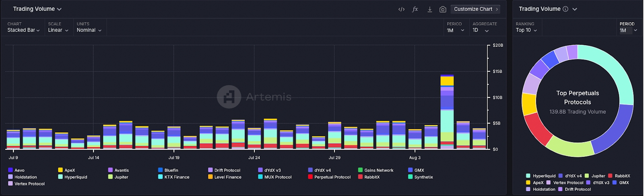Image resolution: width=644 pixels, height=196 pixels.
Task: Expand the Trading Volume chart title dropdown
Action: click(37, 9)
